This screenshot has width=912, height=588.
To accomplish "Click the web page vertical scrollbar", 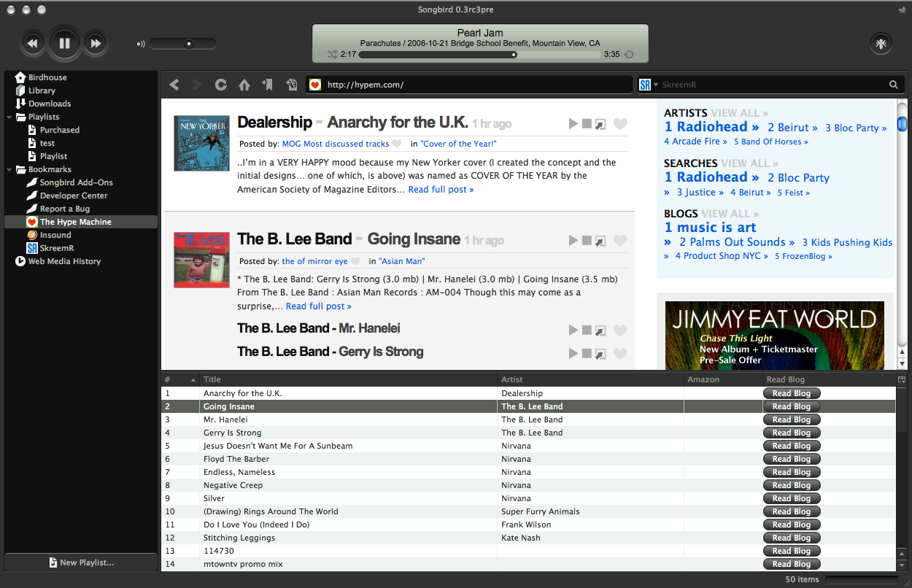I will [902, 233].
